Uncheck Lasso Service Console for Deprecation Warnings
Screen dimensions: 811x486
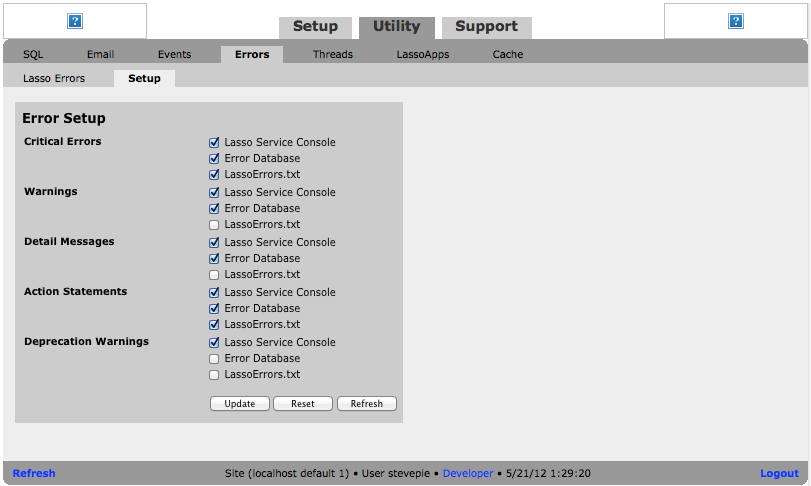pyautogui.click(x=214, y=343)
